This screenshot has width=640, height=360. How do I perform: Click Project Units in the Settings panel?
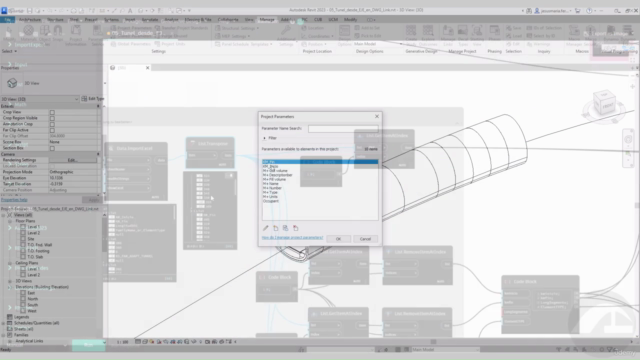click(x=171, y=44)
